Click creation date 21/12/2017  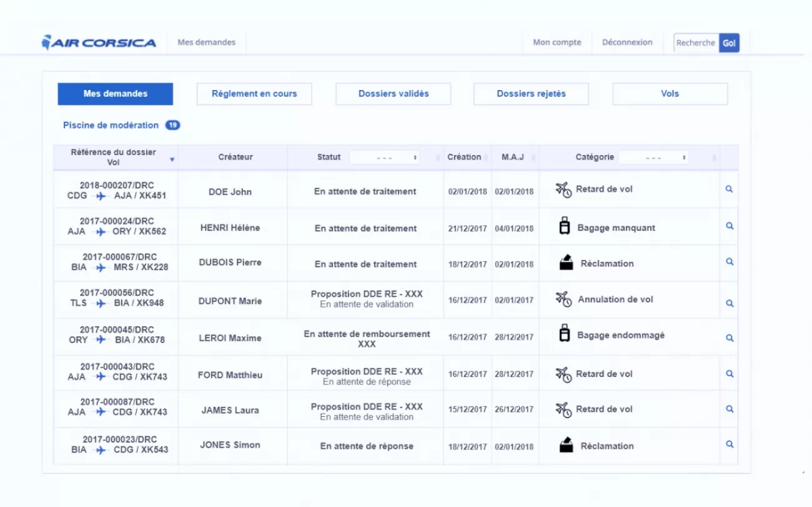click(x=467, y=229)
